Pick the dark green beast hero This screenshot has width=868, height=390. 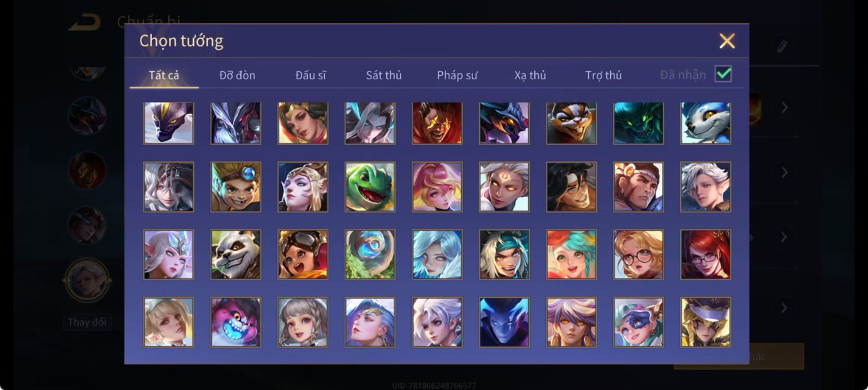point(639,122)
